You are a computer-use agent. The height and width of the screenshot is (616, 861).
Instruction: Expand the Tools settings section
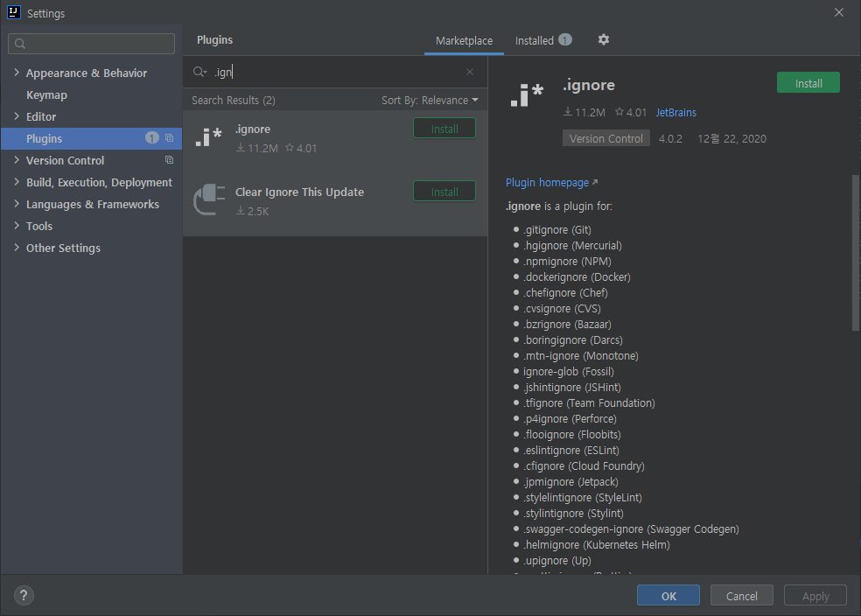(17, 226)
